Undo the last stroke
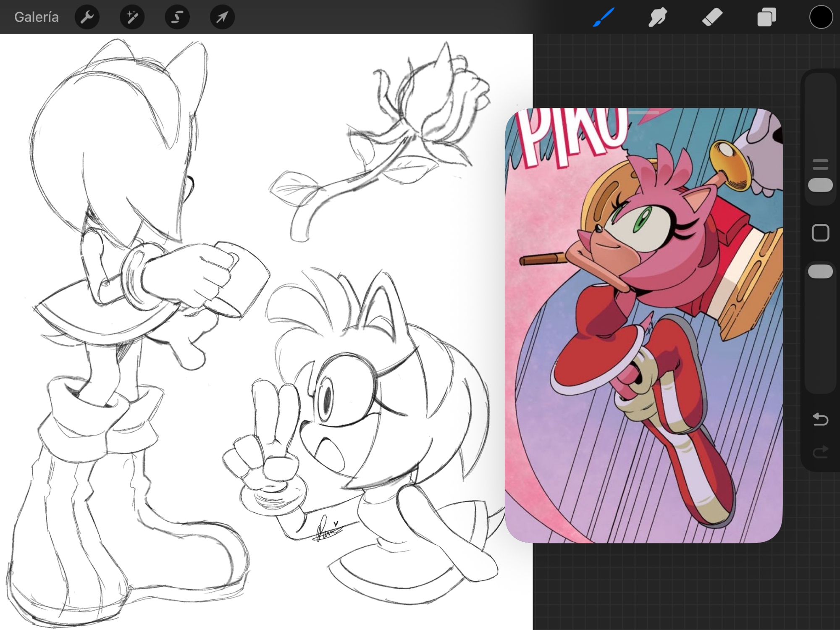840x630 pixels. [820, 419]
